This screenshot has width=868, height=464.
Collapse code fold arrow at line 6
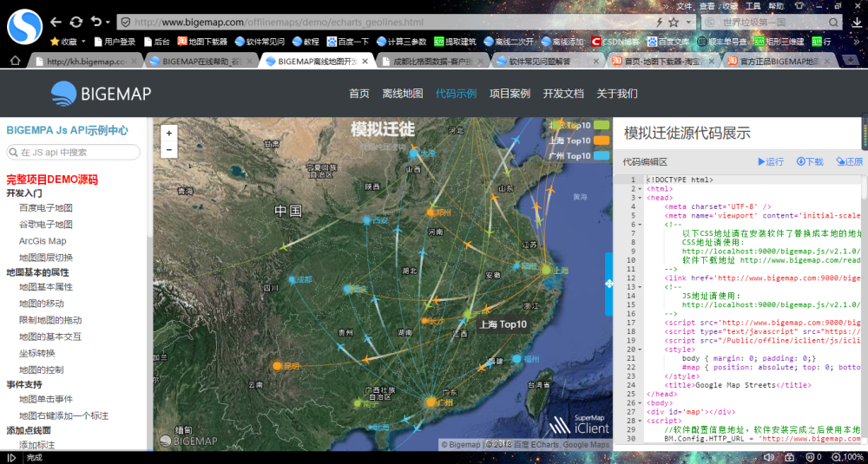pos(640,225)
